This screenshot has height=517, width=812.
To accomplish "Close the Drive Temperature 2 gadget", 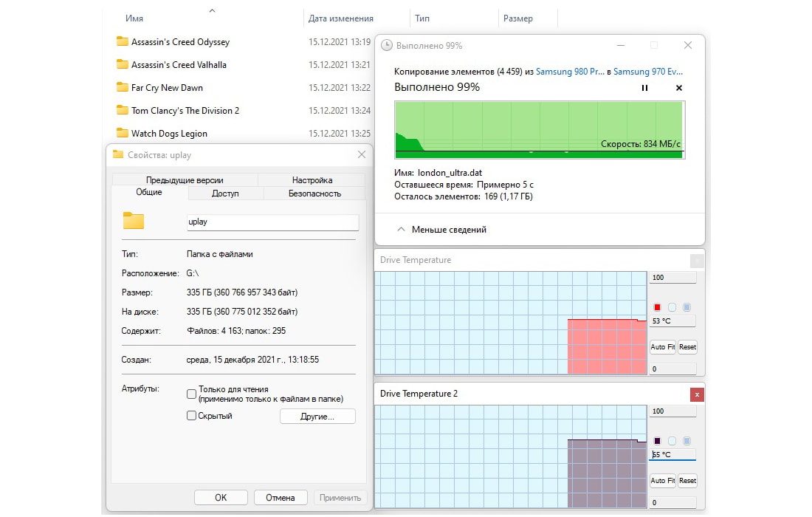I will [696, 394].
